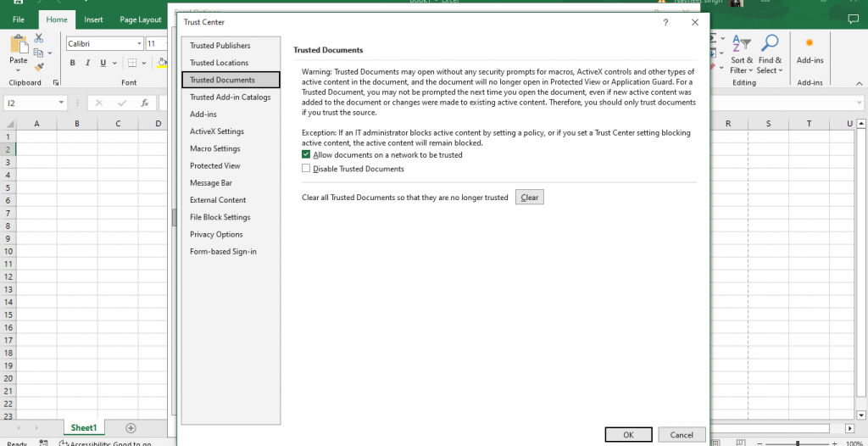Screen dimensions: 868x446
Task: Add a new sheet with plus icon
Action: pos(131,428)
